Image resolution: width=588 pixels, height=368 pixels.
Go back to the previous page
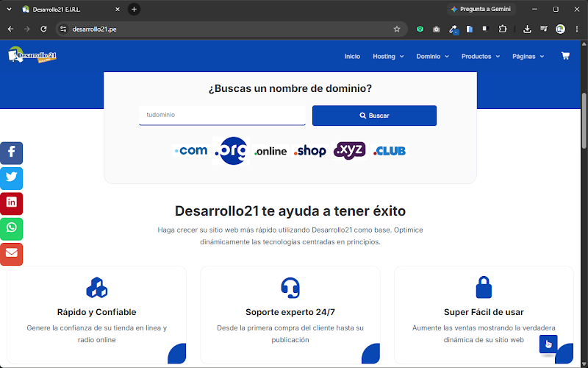click(x=10, y=29)
